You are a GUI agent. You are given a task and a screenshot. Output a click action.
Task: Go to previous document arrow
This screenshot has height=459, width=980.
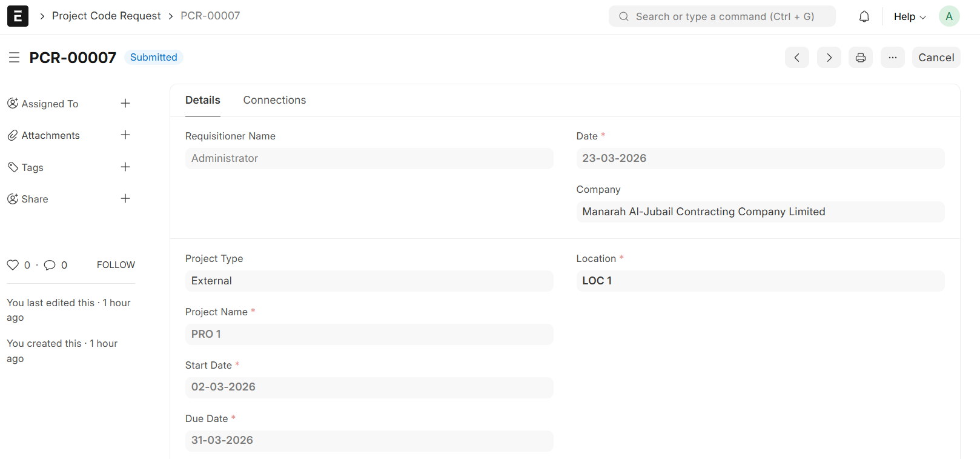(x=796, y=58)
